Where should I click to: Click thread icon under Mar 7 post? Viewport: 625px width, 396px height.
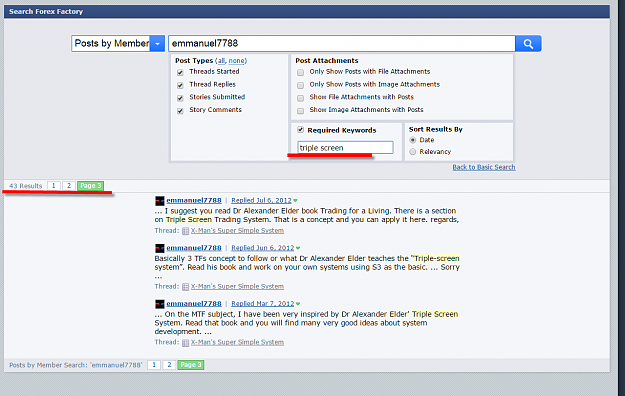(x=185, y=343)
